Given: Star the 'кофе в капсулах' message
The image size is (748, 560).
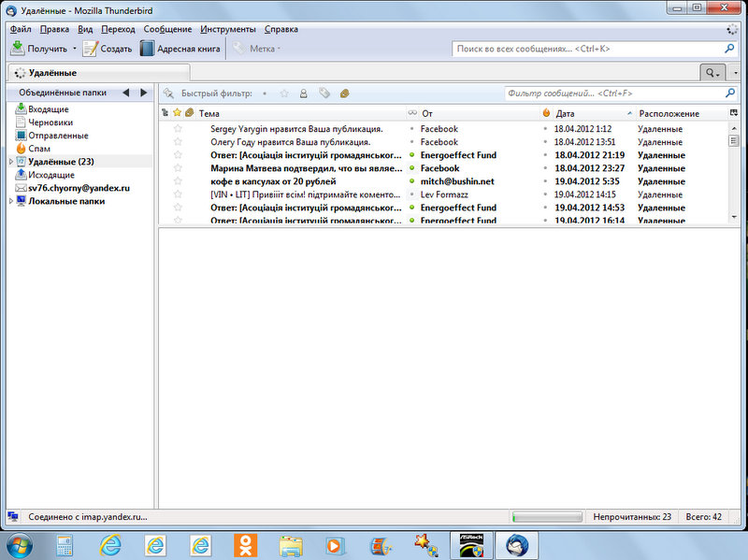Looking at the screenshot, I should (x=178, y=181).
